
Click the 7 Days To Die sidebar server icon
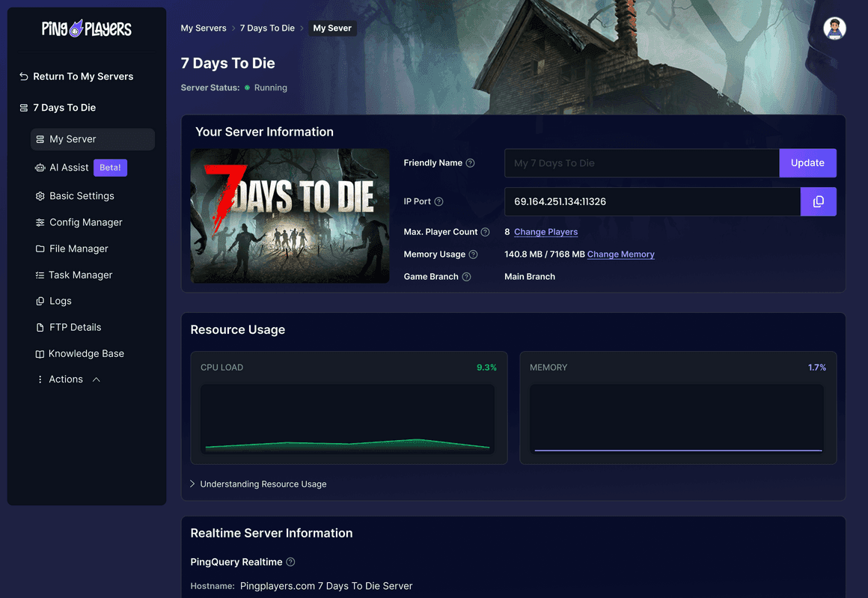(24, 108)
